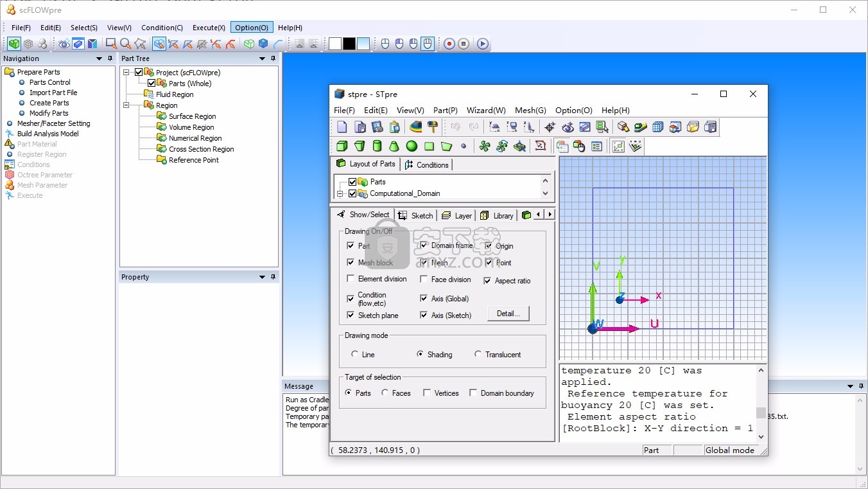Toggle the Axis (Global) checkbox
The height and width of the screenshot is (489, 868).
[x=424, y=298]
